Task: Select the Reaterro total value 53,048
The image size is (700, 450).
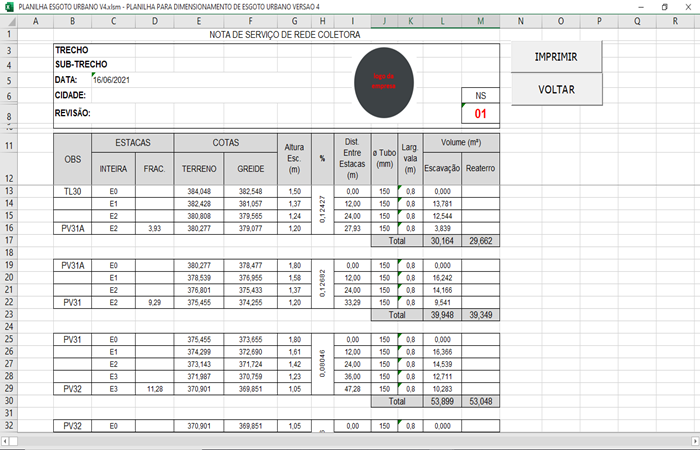Action: click(480, 401)
